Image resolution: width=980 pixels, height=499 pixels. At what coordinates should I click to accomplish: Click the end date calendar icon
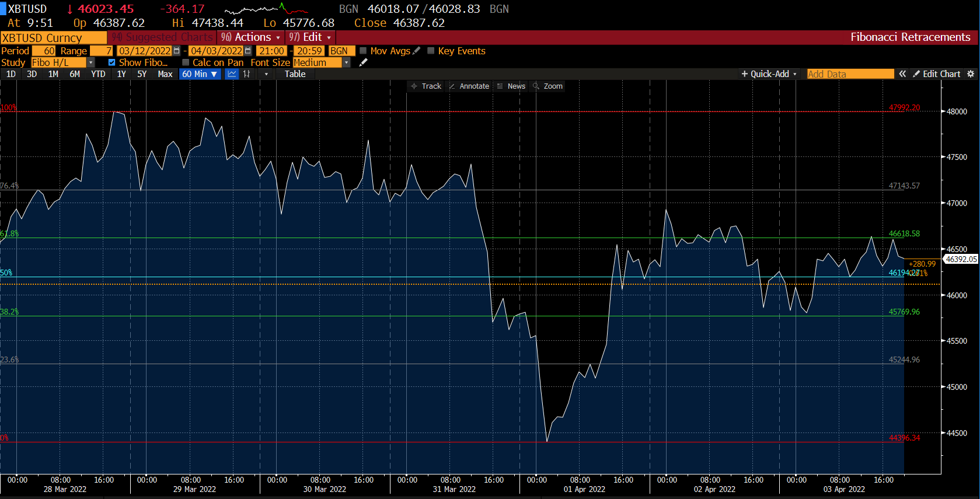point(248,51)
